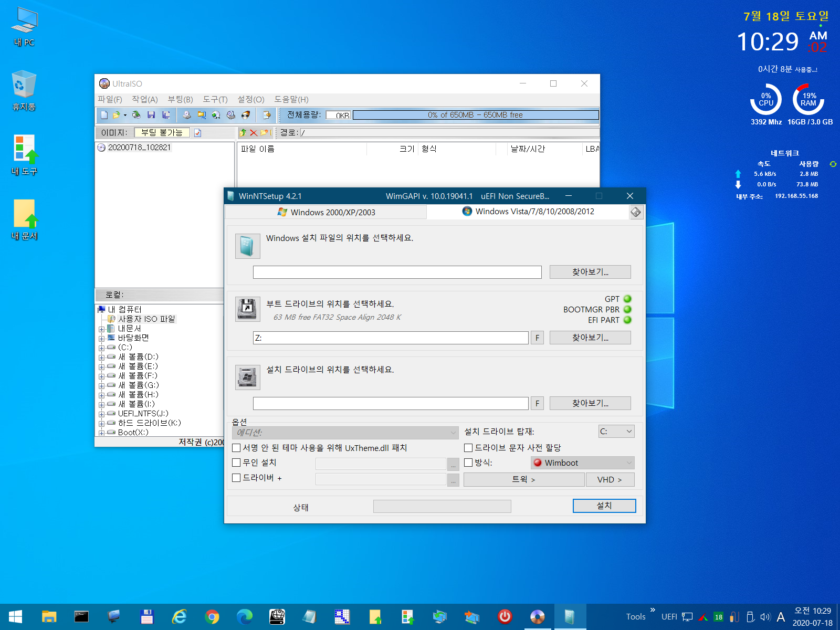Expand UEFI_NTFS(J:) tree node

[x=101, y=414]
